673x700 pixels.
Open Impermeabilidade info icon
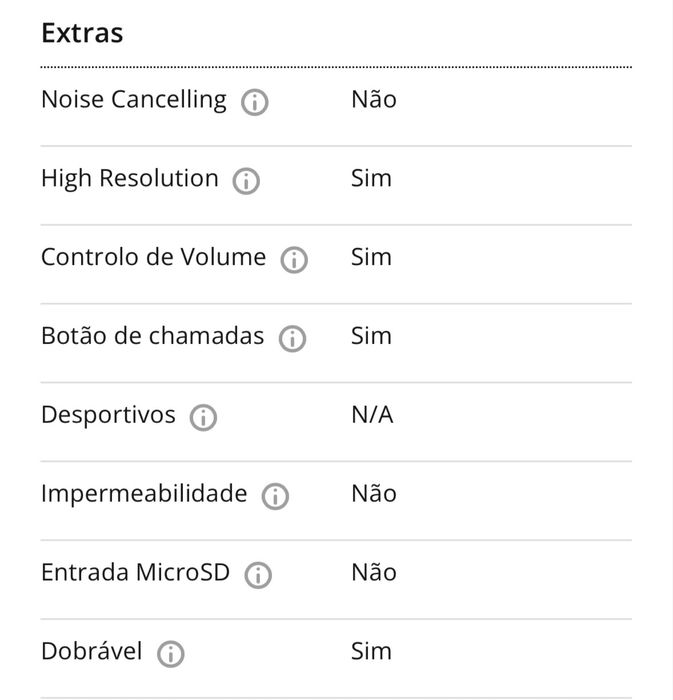[275, 496]
